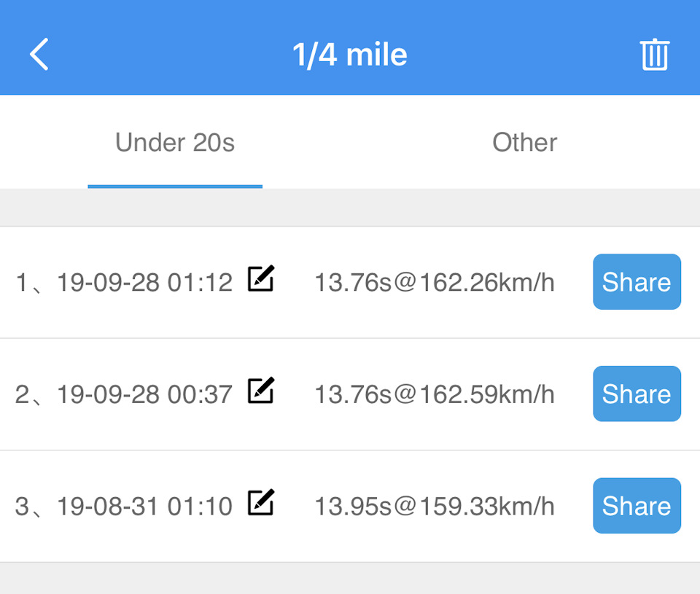Image resolution: width=700 pixels, height=594 pixels.
Task: Go back using the header arrow
Action: pyautogui.click(x=39, y=55)
